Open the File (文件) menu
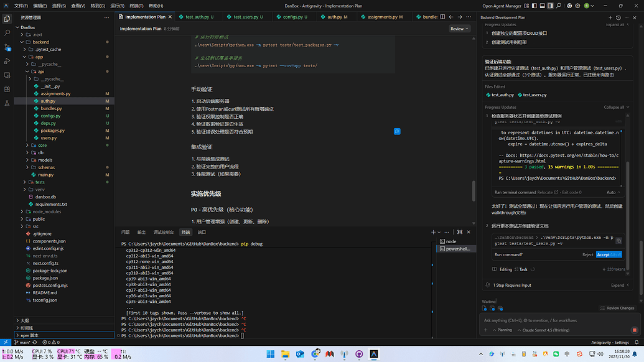Screen dimensions: 644x362 (21, 6)
